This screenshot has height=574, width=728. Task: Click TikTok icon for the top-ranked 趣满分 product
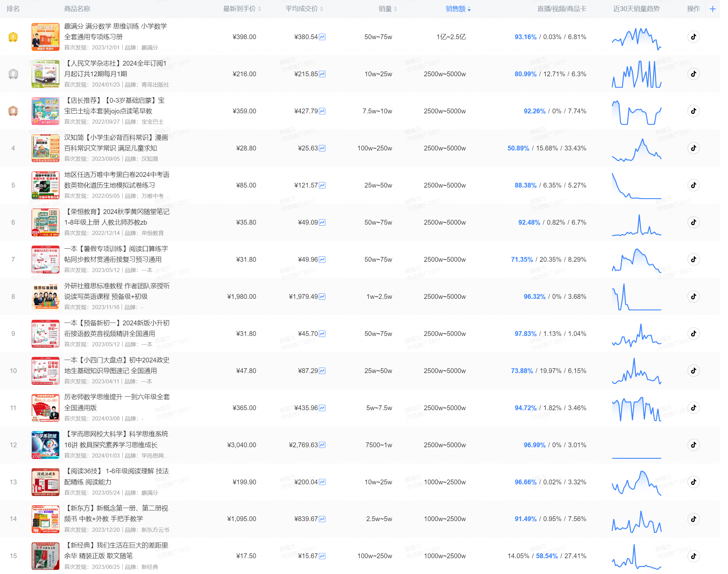pos(693,37)
